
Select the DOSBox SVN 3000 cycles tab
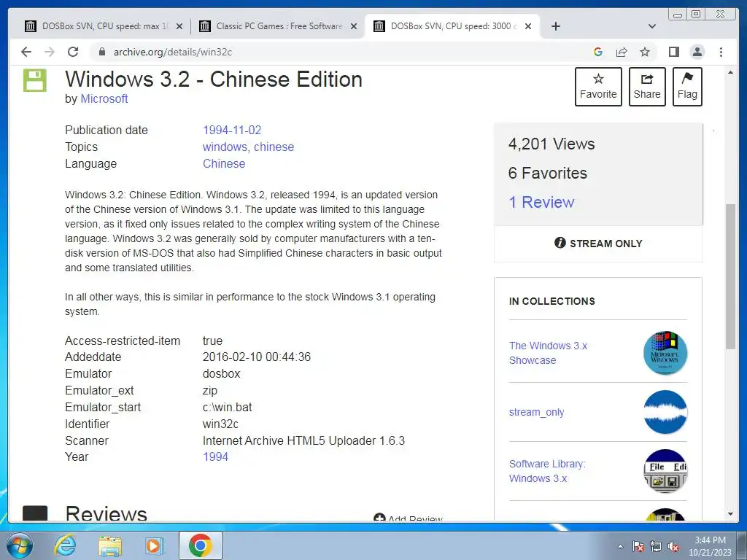pos(452,26)
